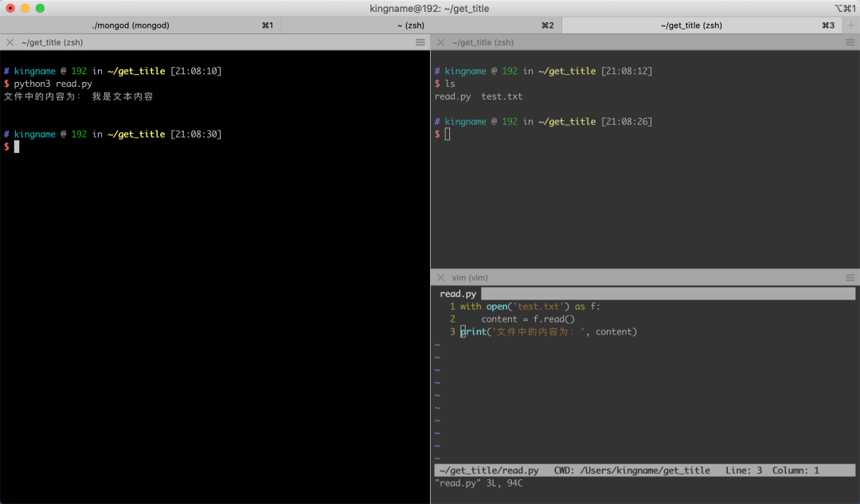Click the left pane cursor prompt

click(x=17, y=147)
